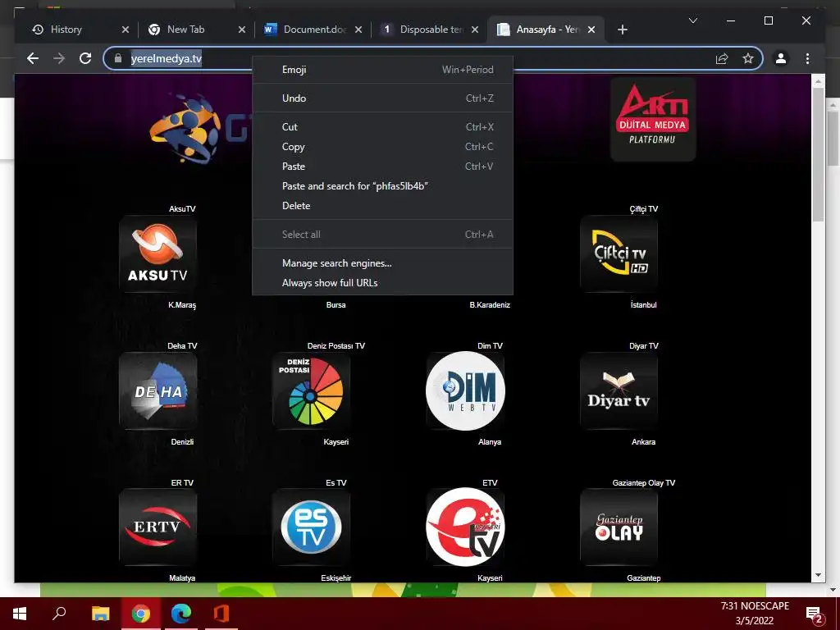Choose Delete from context menu
The image size is (840, 630).
click(x=382, y=206)
